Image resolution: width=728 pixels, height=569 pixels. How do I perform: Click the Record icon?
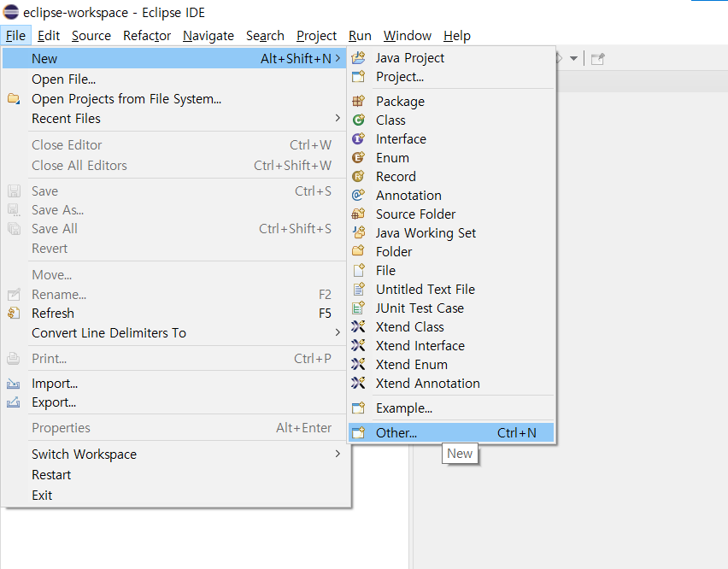358,176
